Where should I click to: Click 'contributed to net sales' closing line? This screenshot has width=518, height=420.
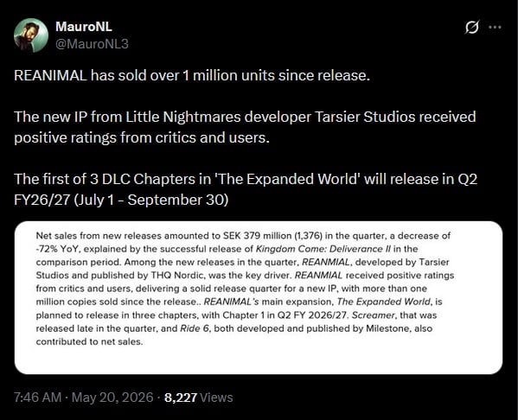click(90, 341)
